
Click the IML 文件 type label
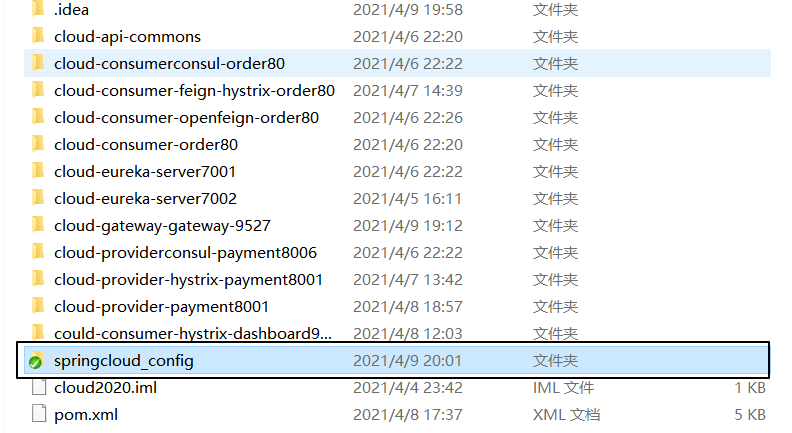[563, 388]
